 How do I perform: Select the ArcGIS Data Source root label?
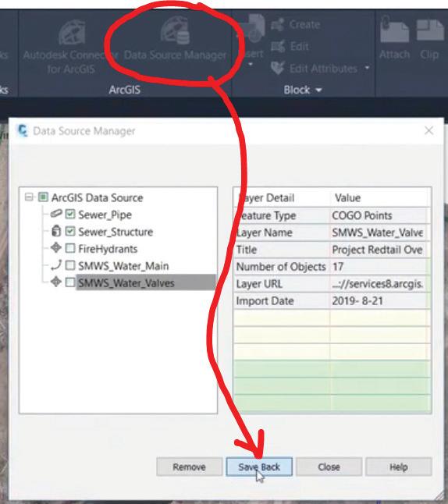point(97,197)
